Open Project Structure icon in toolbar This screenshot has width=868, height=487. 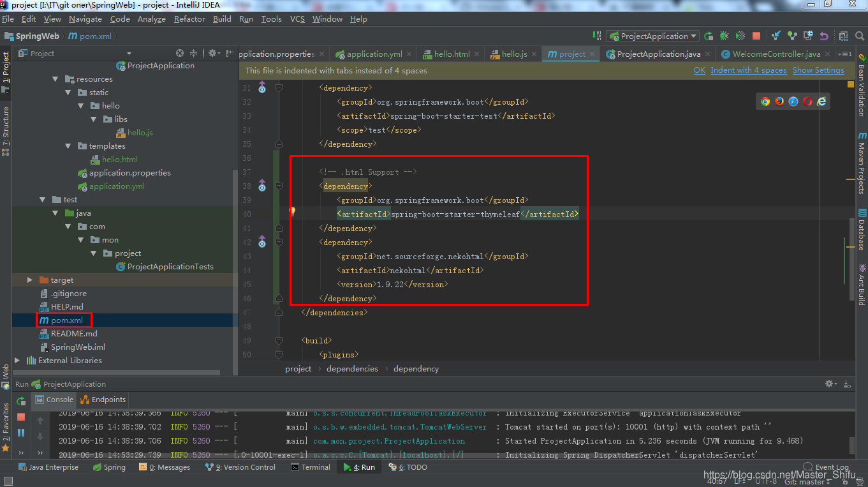844,36
